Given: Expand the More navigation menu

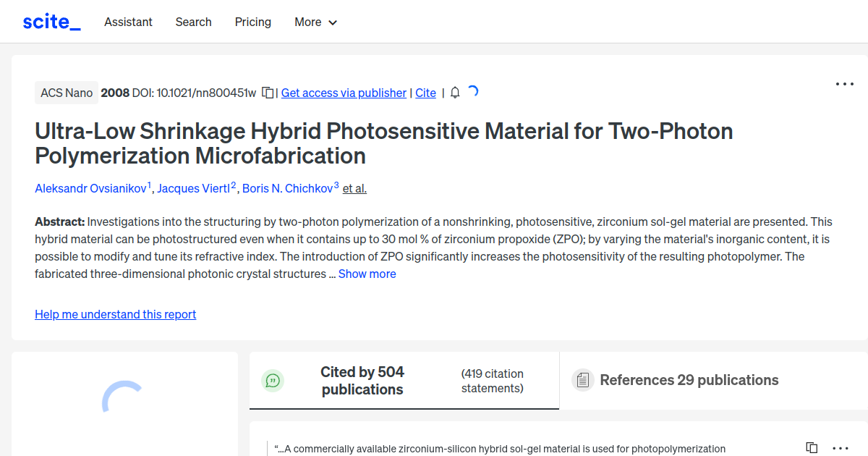Looking at the screenshot, I should [315, 22].
